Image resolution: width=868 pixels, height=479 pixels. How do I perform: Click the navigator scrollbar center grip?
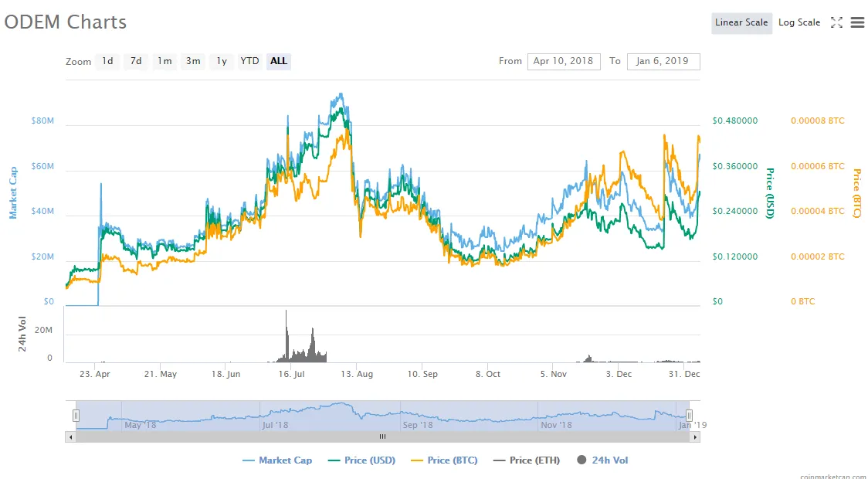[x=382, y=437]
